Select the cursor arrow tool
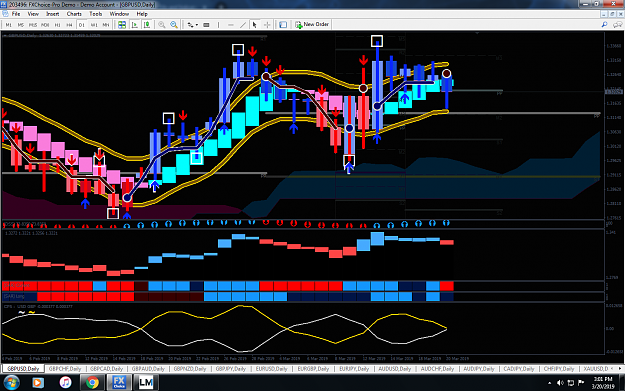This screenshot has width=625, height=391. [x=255, y=25]
